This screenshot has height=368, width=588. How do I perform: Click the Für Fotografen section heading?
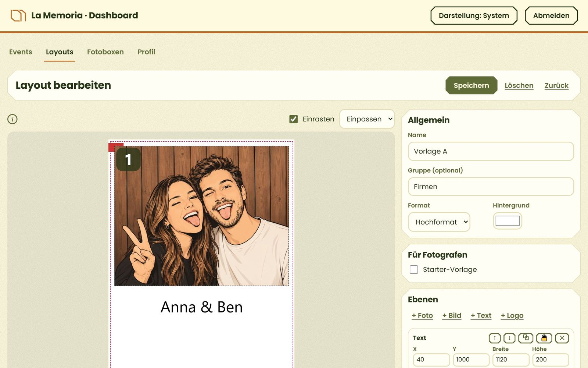[x=437, y=255]
